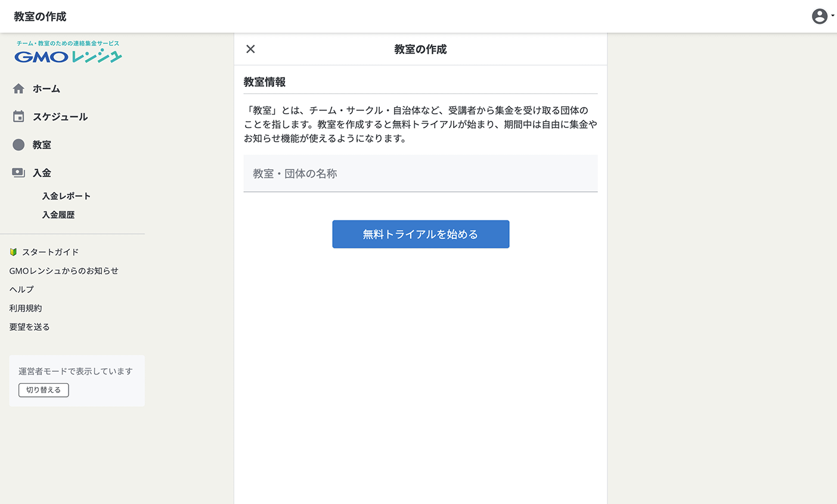Click the 要望を送る link
This screenshot has height=504, width=837.
click(x=30, y=327)
